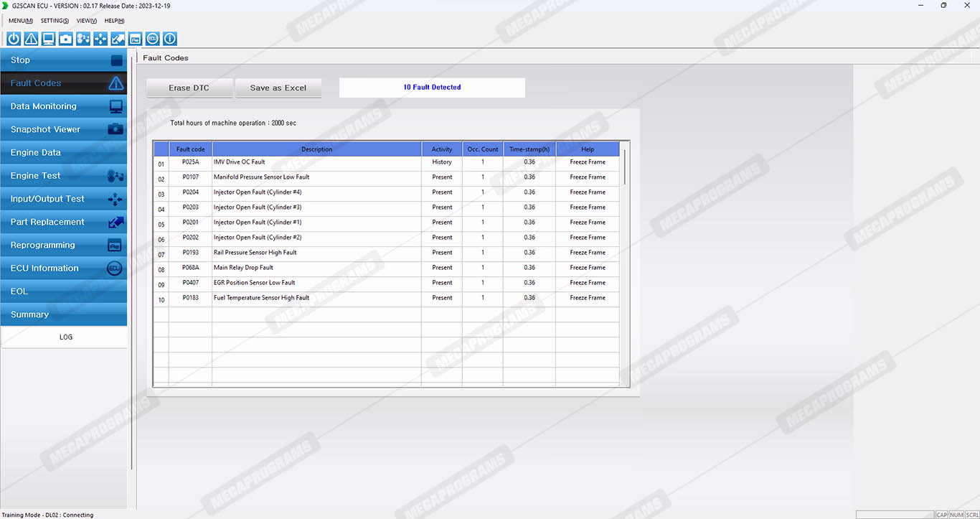Viewport: 980px width, 519px height.
Task: Click the info (i) toolbar icon
Action: (170, 39)
